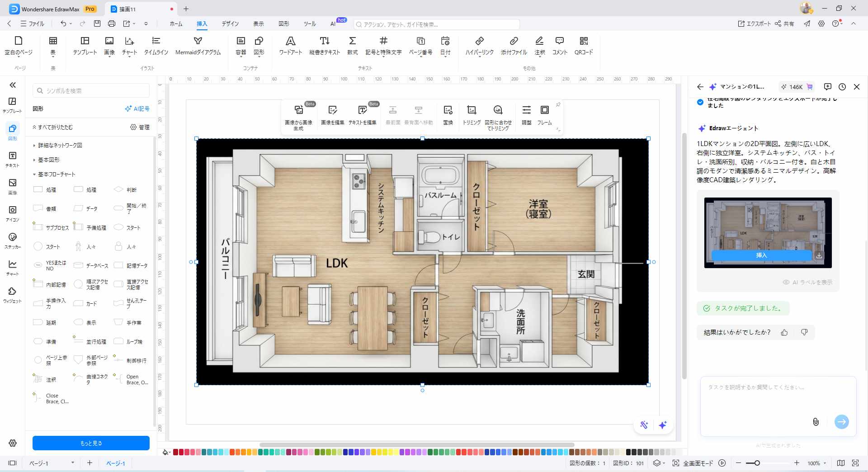Expand the basic shapes category

point(34,160)
